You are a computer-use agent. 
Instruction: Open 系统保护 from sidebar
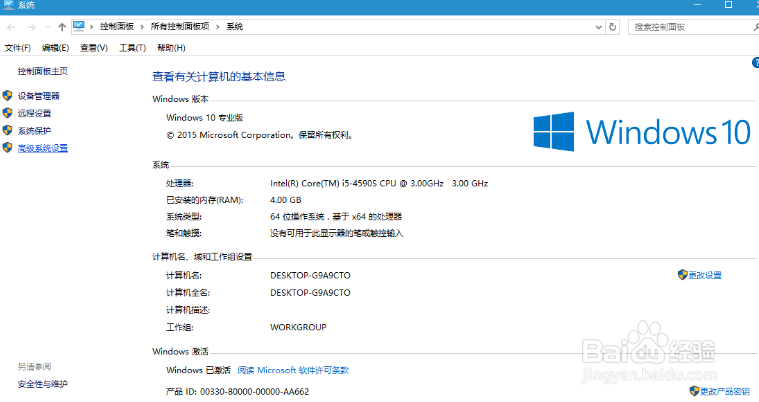[x=34, y=131]
